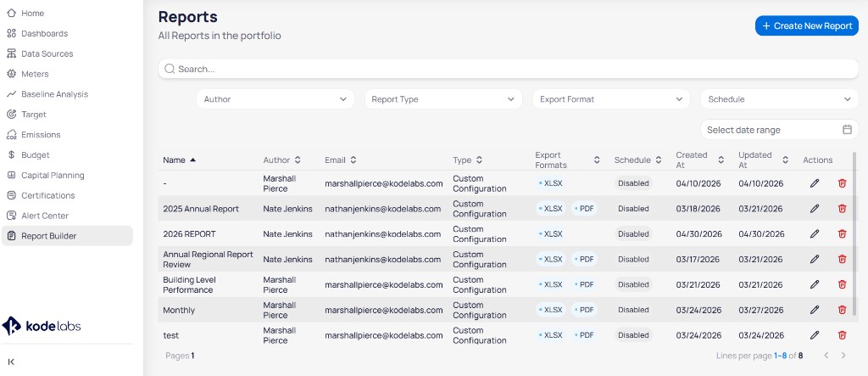
Task: Open calendar icon in date range
Action: 847,129
